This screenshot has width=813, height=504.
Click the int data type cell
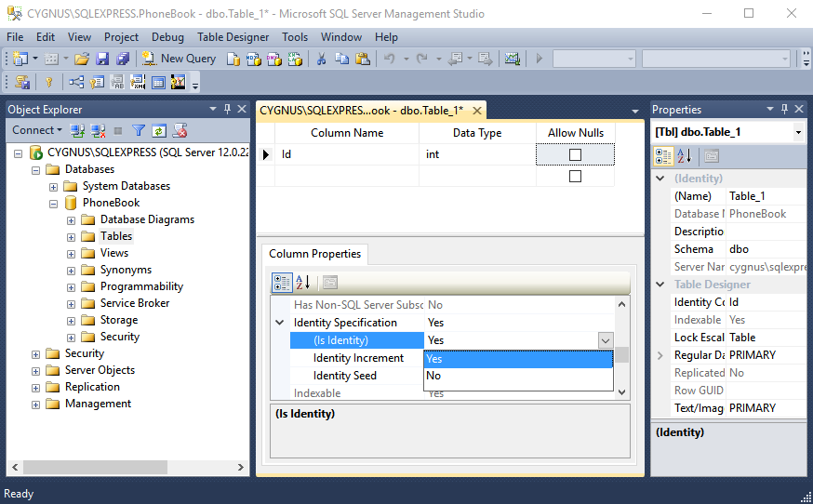477,154
